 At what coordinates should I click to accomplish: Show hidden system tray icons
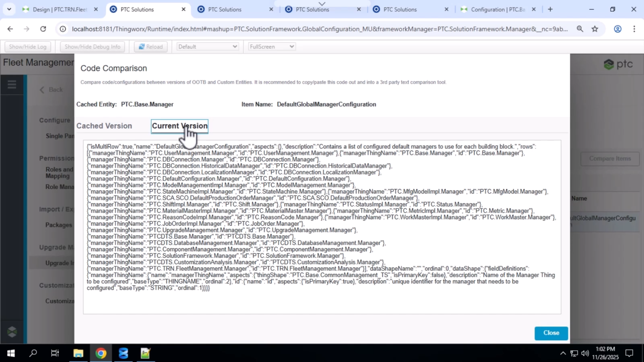coord(563,353)
